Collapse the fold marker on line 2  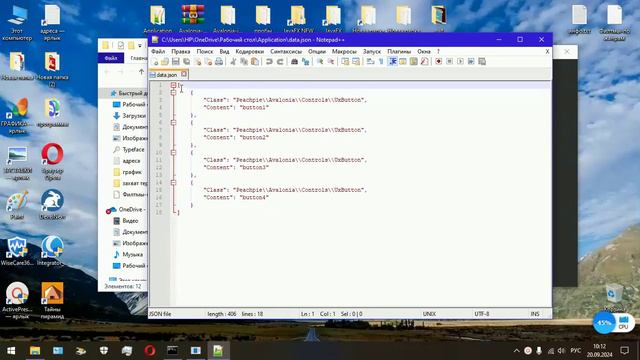[173, 93]
